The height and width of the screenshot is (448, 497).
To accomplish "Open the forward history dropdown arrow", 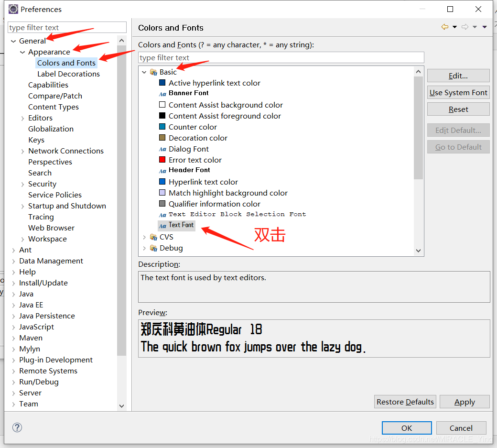I will [x=475, y=27].
